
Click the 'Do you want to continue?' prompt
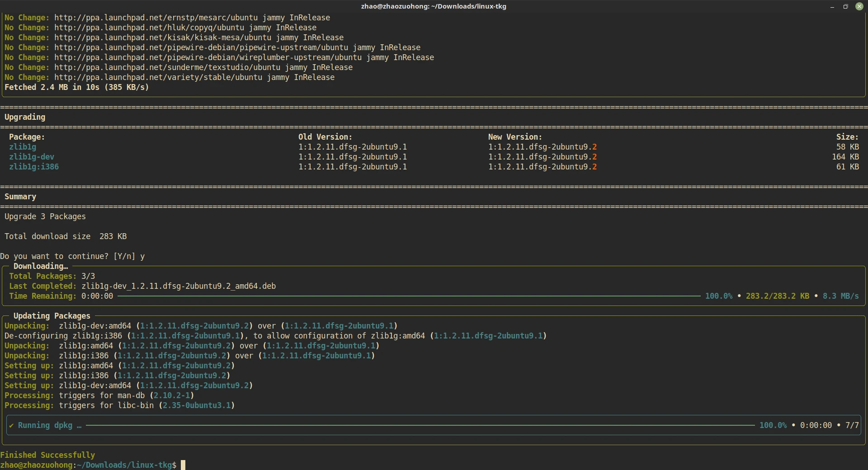pos(72,256)
